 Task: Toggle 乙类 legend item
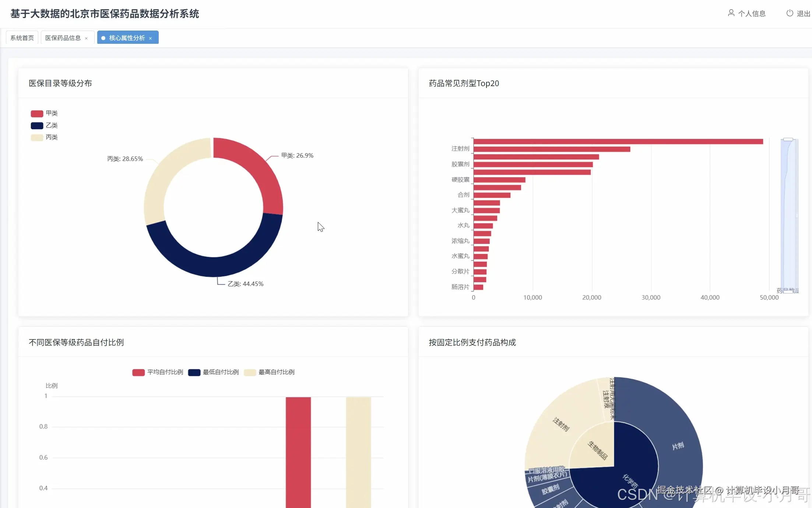coord(37,126)
